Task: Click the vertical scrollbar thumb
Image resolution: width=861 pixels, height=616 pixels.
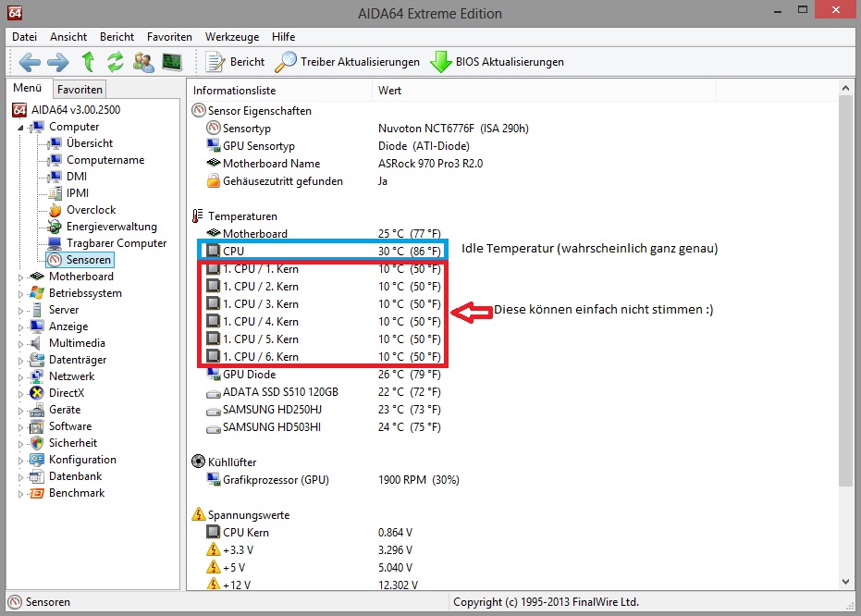Action: click(x=845, y=291)
